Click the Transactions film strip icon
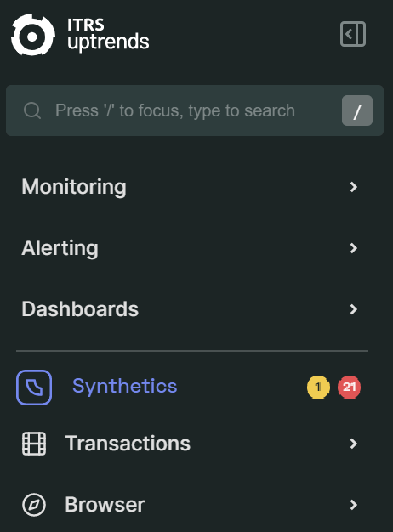Image resolution: width=393 pixels, height=532 pixels. point(34,444)
